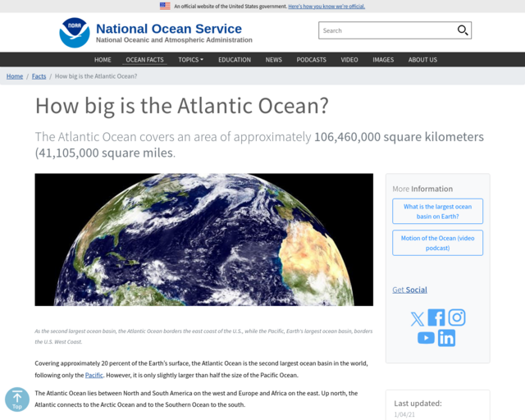Click the "More Information" sidebar heading
525x420 pixels.
422,189
